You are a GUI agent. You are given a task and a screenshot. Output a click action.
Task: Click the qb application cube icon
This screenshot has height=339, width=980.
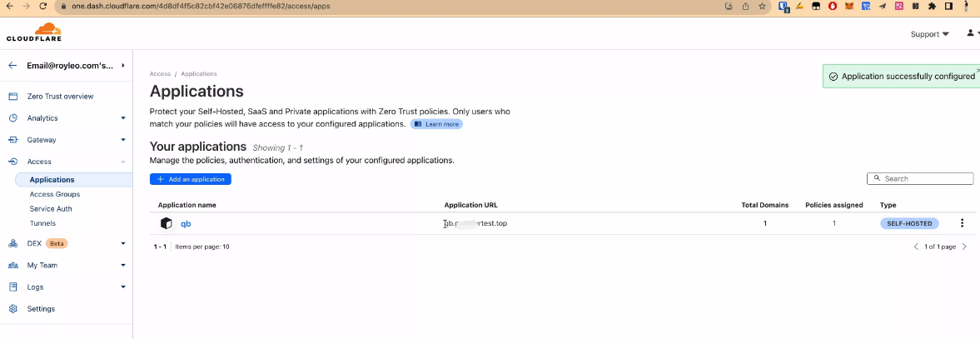click(x=166, y=223)
